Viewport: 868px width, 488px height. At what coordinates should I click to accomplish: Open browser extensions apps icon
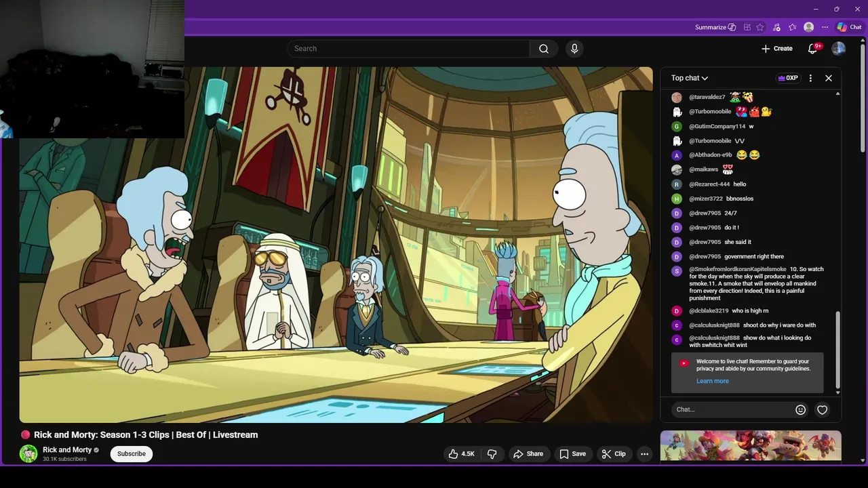tap(747, 27)
